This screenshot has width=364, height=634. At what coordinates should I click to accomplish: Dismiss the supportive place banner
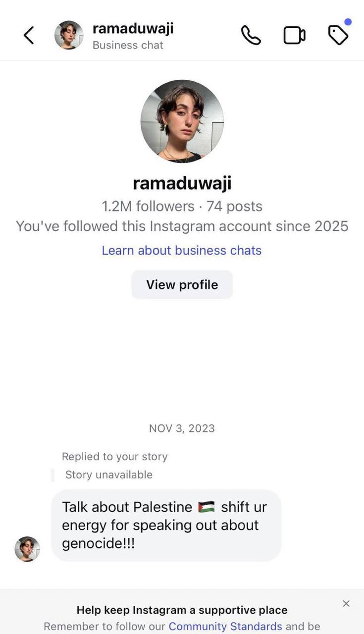pos(346,603)
